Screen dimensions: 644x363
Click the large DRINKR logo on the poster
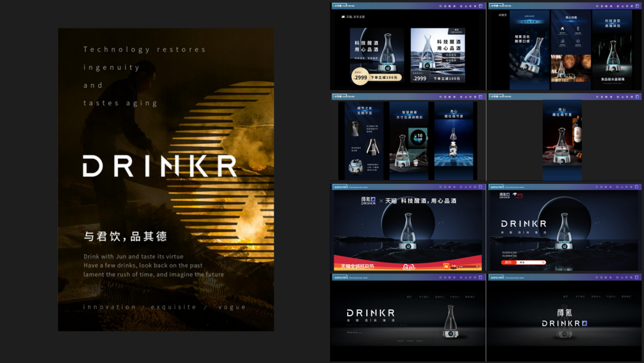click(160, 166)
